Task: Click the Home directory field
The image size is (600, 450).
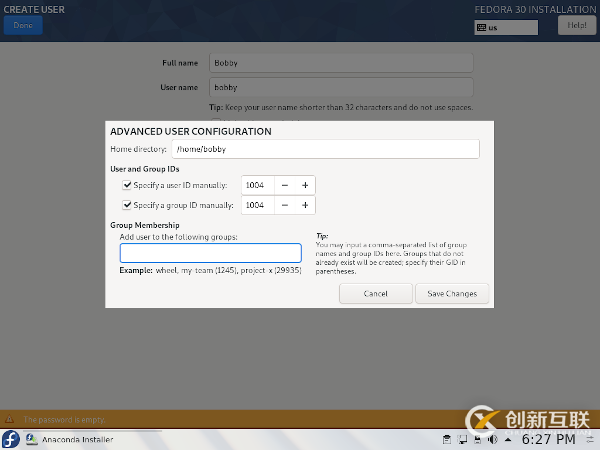Action: tap(325, 149)
